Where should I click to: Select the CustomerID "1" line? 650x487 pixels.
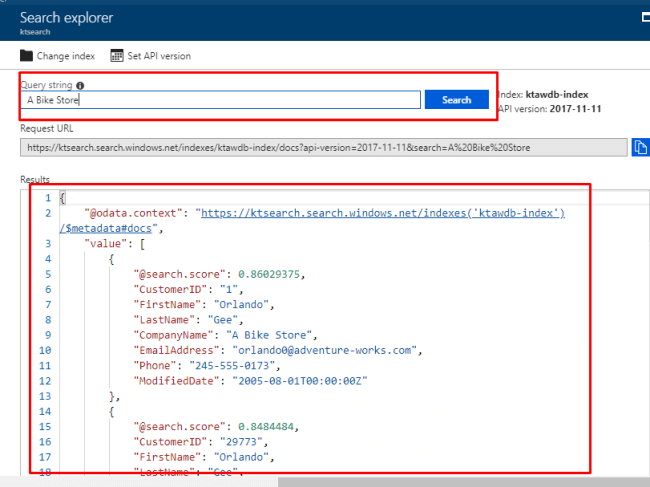pyautogui.click(x=189, y=289)
